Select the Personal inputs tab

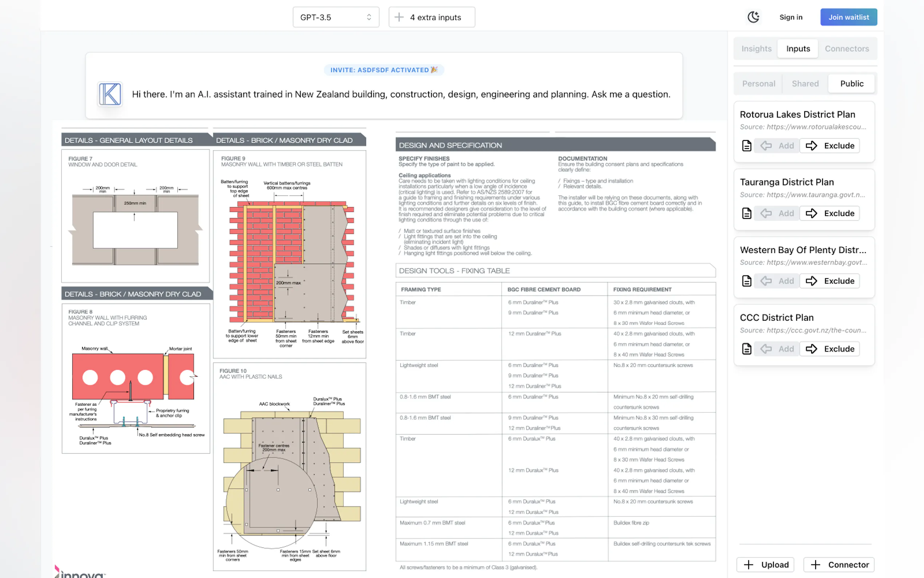point(758,83)
